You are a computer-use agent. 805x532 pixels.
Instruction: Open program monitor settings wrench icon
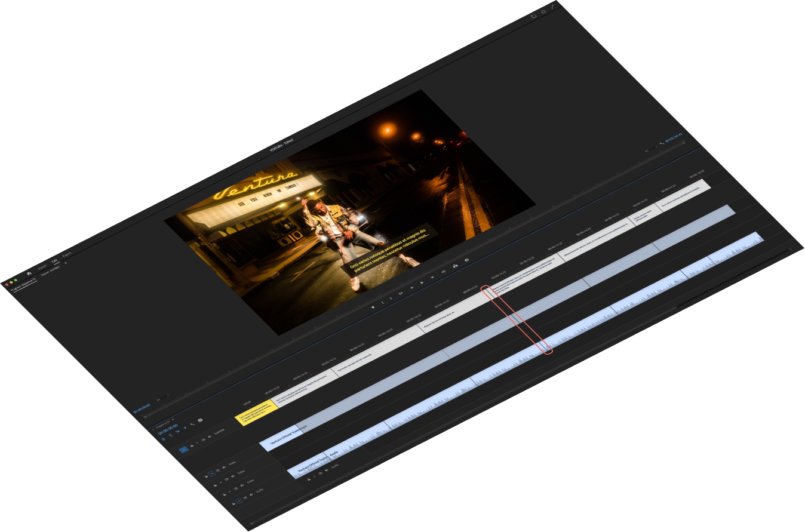pyautogui.click(x=662, y=144)
